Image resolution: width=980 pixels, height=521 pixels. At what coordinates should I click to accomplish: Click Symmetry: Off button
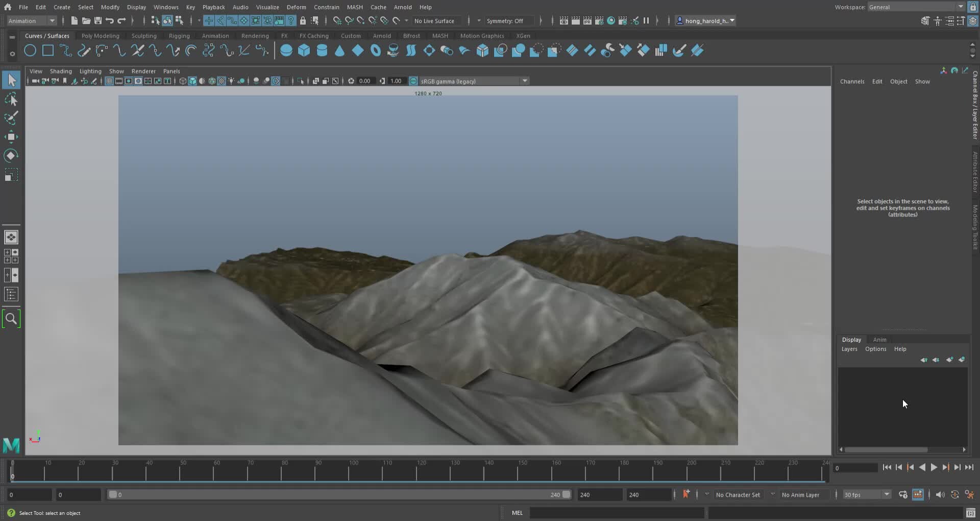click(x=504, y=21)
